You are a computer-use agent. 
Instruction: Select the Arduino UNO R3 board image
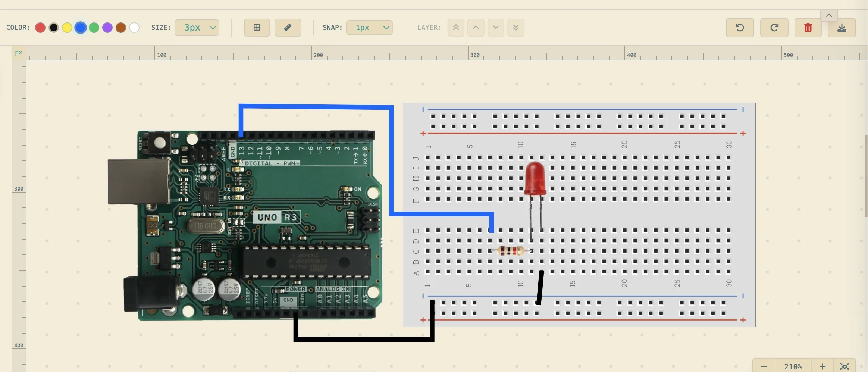click(245, 225)
